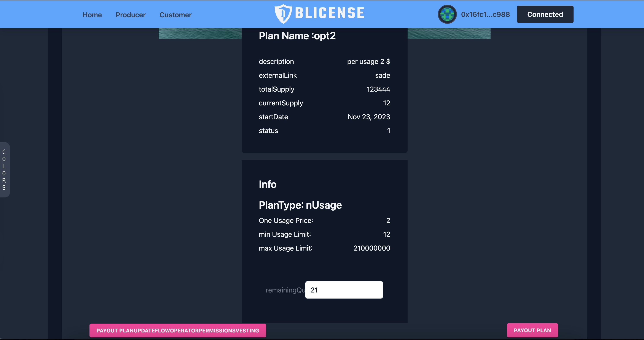The height and width of the screenshot is (340, 644).
Task: Click the connected wallet avatar icon
Action: [x=447, y=14]
